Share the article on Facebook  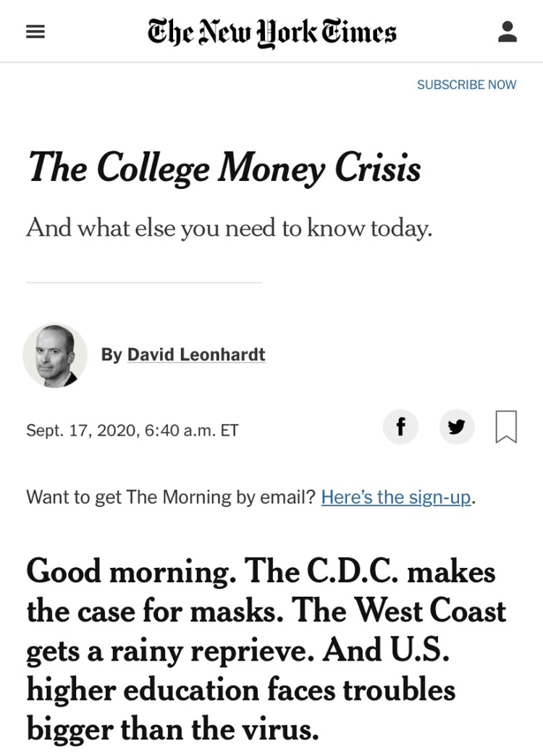400,427
